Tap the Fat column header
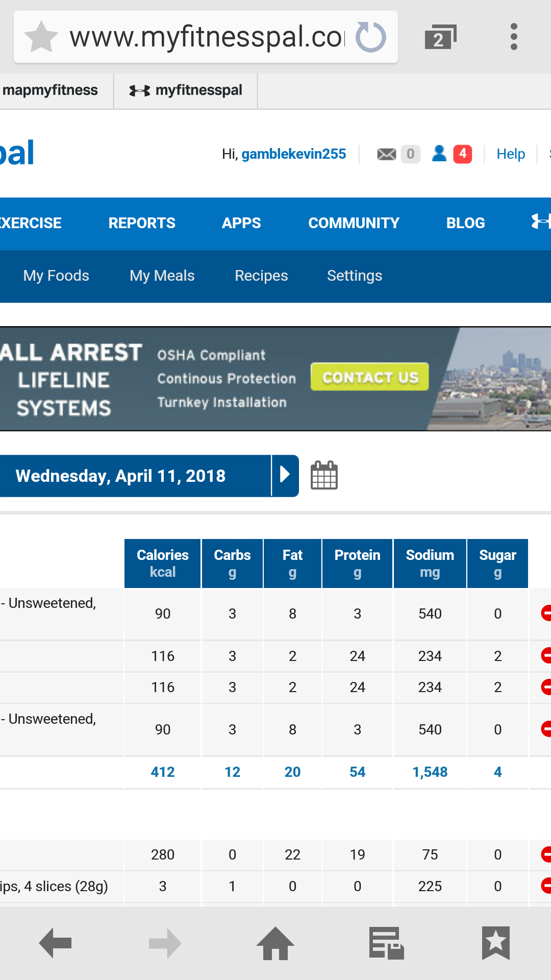Screen dimensions: 551x980 coord(292,563)
